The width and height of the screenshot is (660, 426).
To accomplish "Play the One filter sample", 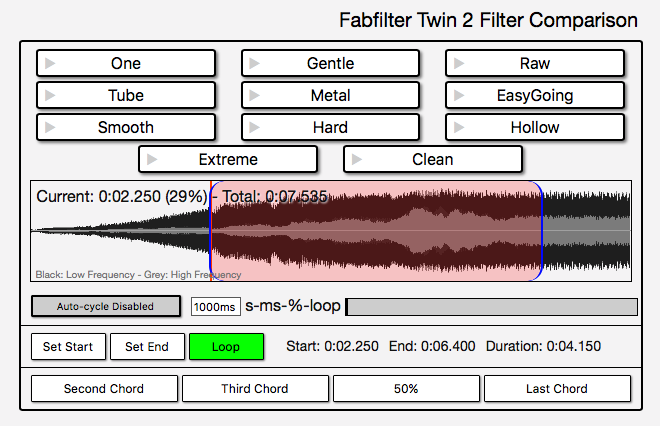I will [x=126, y=64].
